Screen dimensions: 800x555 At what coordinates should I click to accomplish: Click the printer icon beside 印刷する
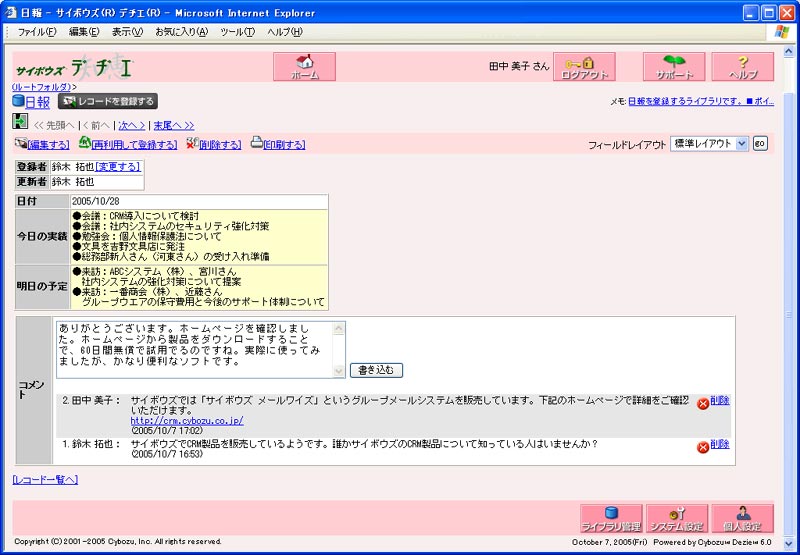click(257, 143)
